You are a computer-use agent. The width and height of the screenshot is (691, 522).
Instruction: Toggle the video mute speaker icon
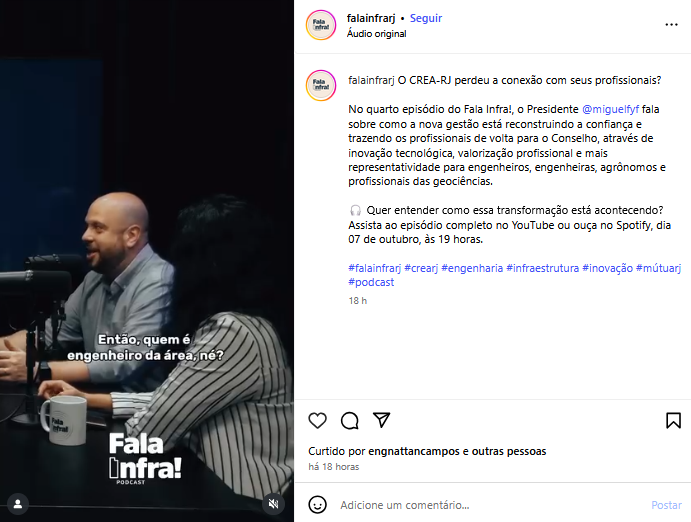click(273, 503)
